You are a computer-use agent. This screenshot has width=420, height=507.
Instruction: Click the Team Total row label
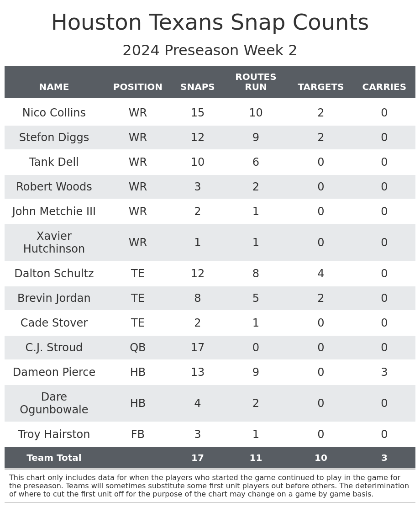coord(54,458)
